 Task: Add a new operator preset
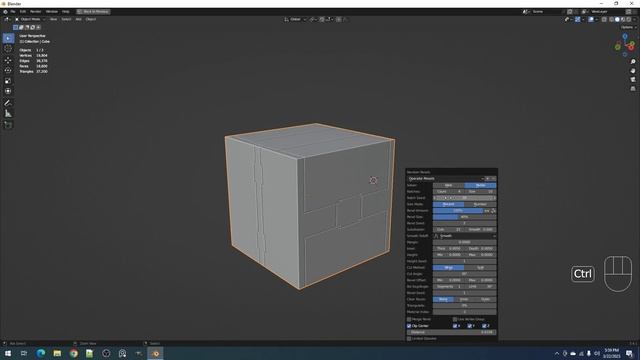[x=487, y=179]
